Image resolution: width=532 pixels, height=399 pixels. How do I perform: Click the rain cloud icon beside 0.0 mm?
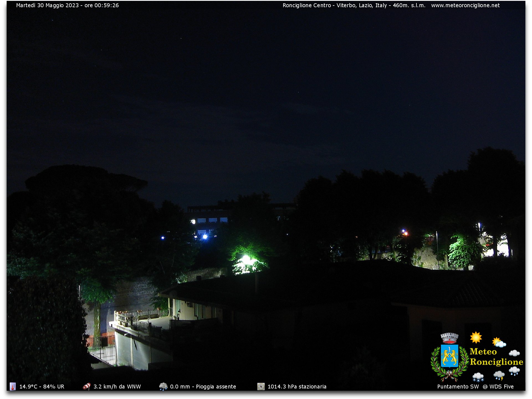(x=163, y=386)
